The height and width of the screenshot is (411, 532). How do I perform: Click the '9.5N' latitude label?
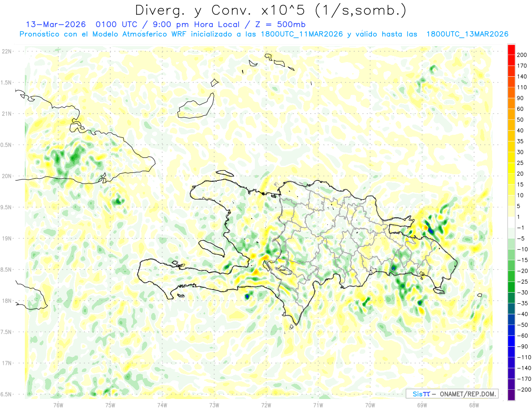click(6, 207)
